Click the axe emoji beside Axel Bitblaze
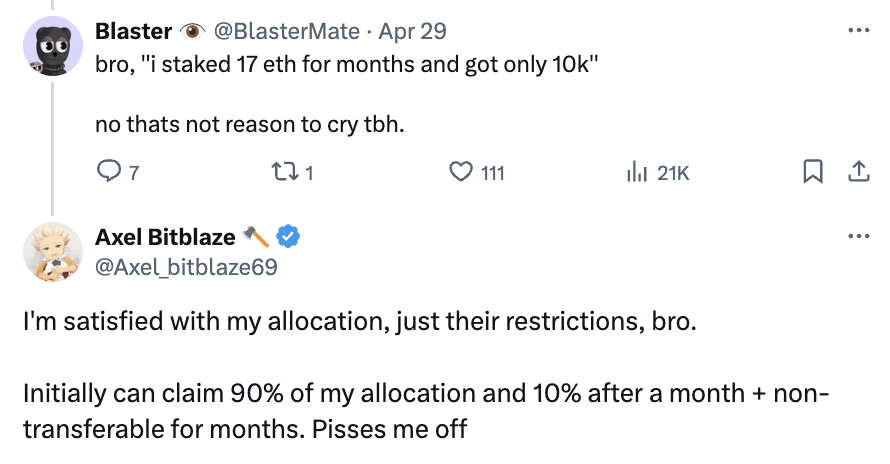Viewport: 890px width, 464px height. tap(257, 237)
